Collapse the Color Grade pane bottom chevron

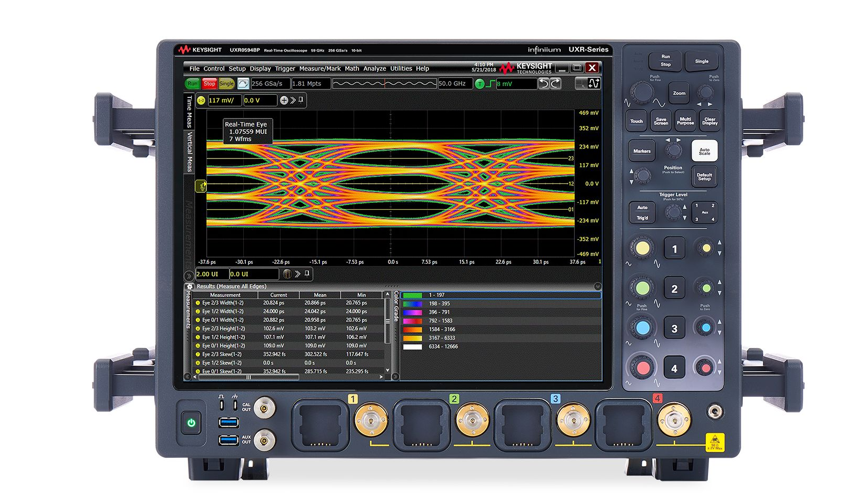396,377
